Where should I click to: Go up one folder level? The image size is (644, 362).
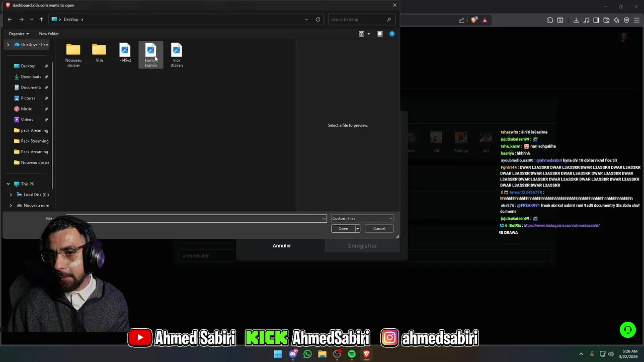(x=41, y=19)
